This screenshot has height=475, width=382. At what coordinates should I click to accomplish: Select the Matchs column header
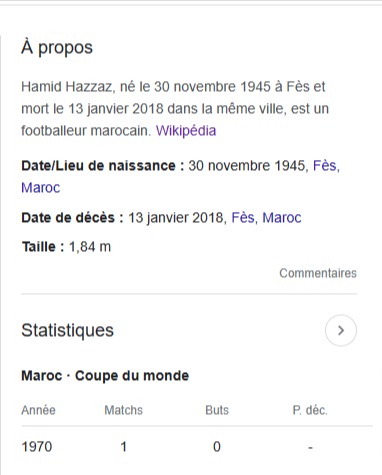tap(123, 410)
